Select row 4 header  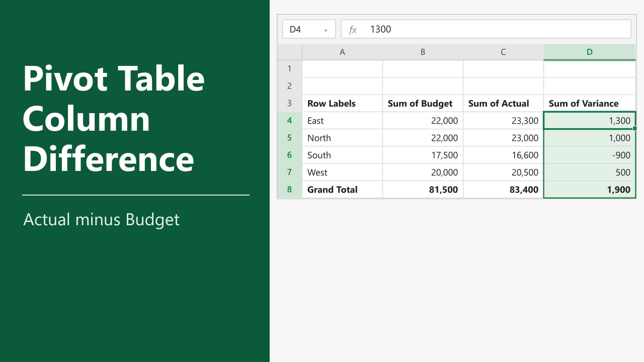(290, 120)
